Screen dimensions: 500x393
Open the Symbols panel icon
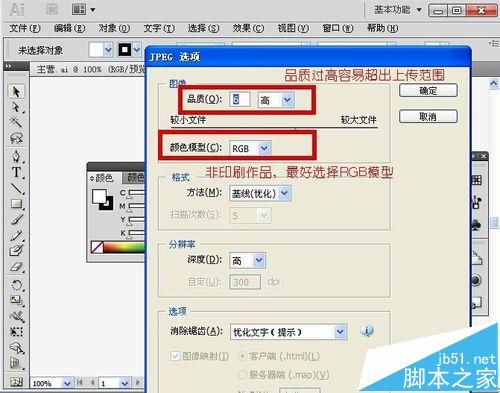point(476,225)
